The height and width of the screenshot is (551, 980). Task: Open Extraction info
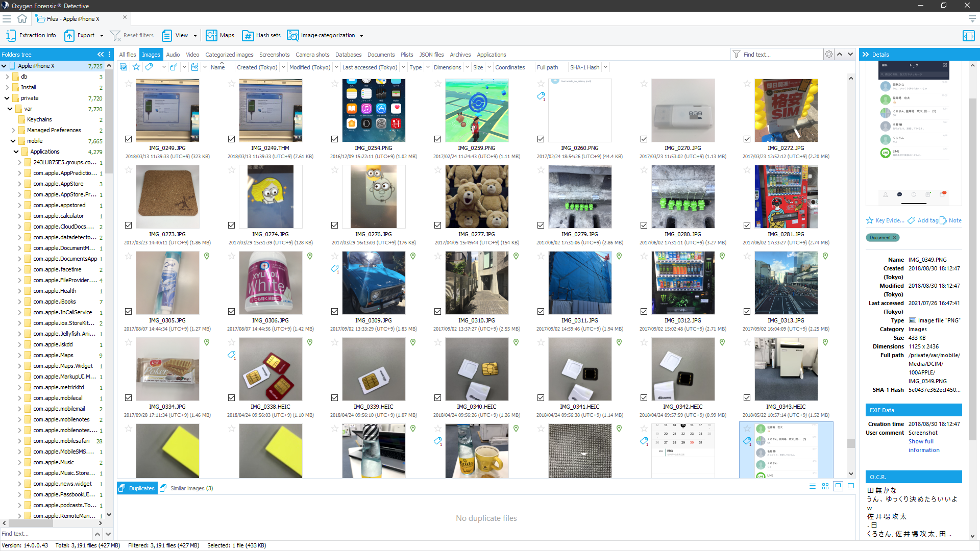click(x=31, y=36)
